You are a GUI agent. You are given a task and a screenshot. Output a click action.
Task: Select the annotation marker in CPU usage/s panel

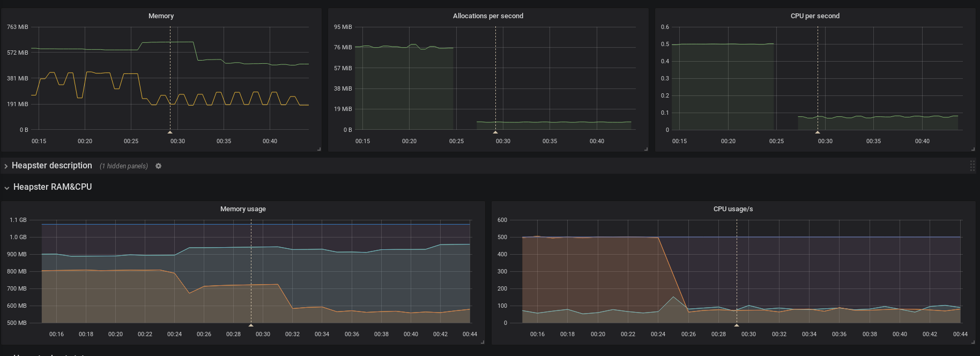(737, 325)
